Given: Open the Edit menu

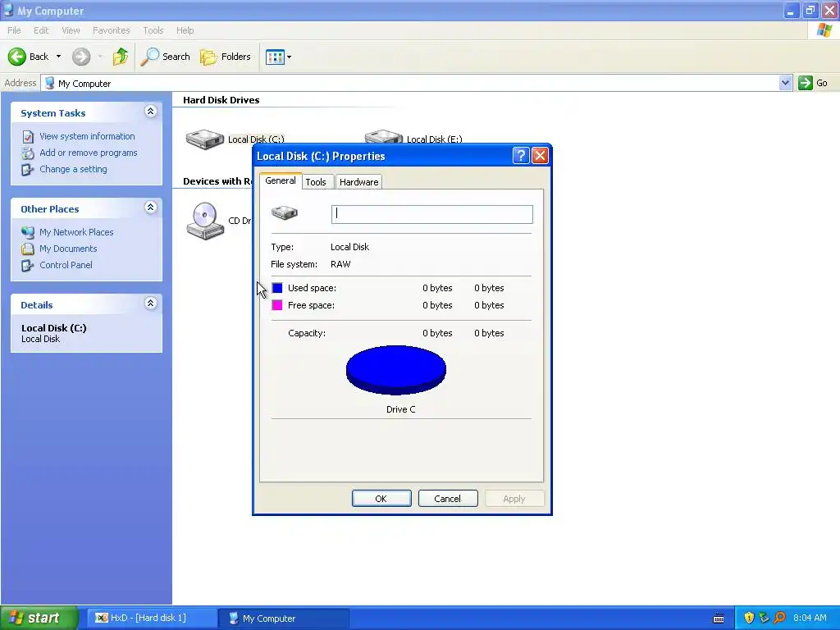Looking at the screenshot, I should [x=41, y=30].
